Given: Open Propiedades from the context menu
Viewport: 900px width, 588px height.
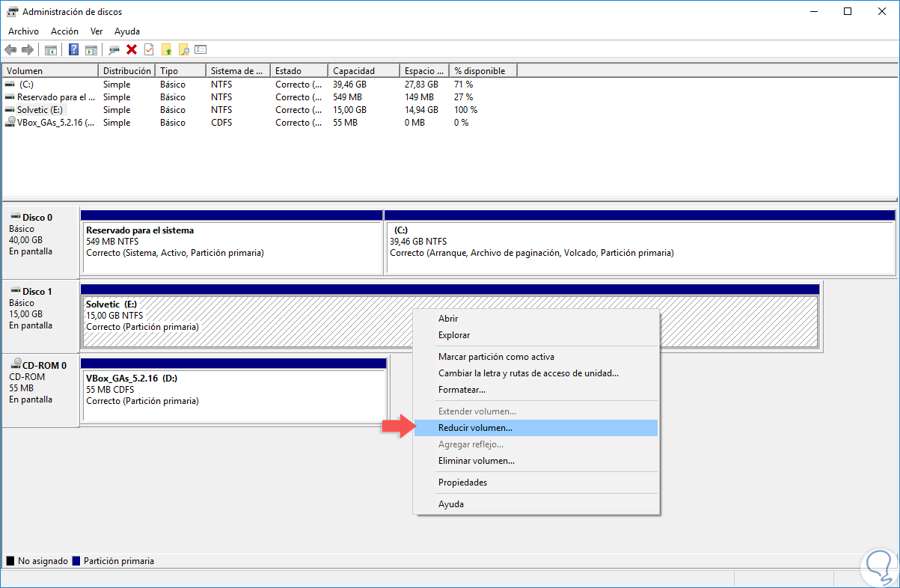Looking at the screenshot, I should coord(462,483).
